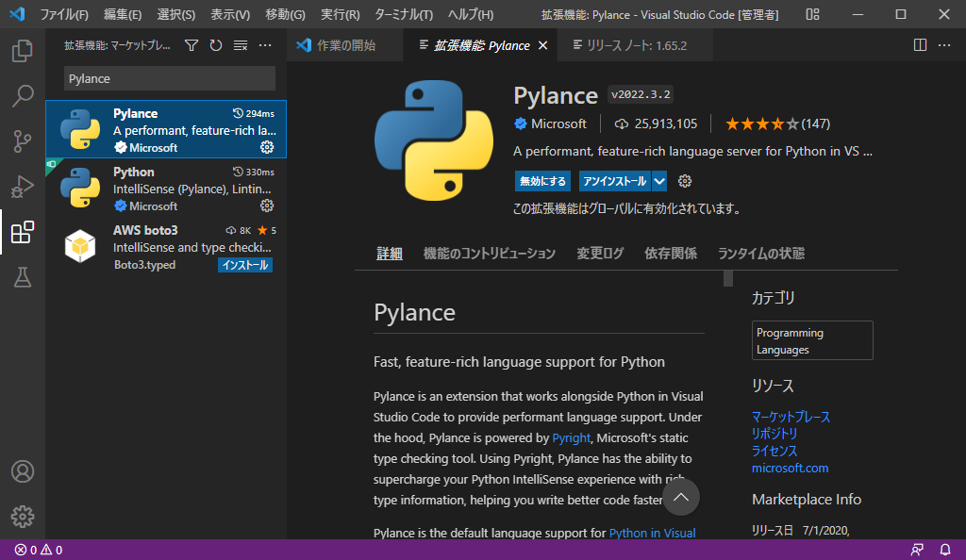Open errors and warnings in status bar

[x=38, y=551]
